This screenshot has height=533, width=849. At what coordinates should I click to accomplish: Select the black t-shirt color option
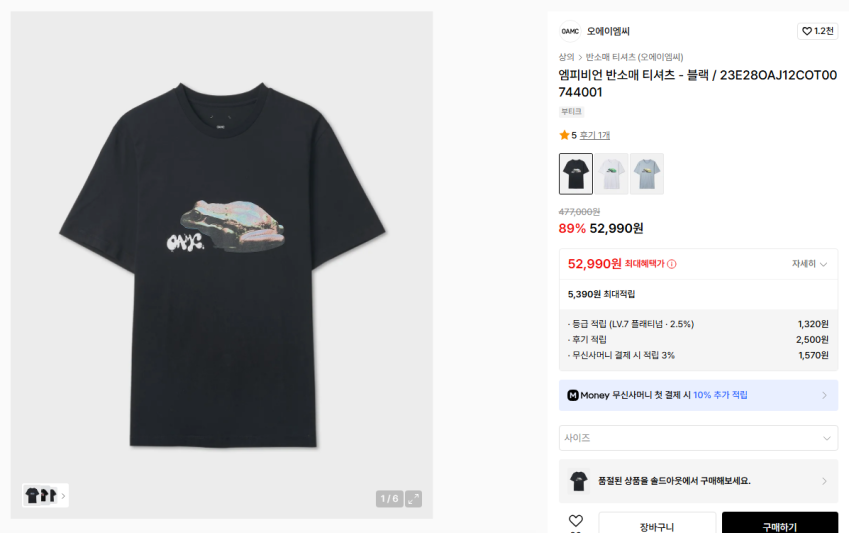[x=576, y=174]
